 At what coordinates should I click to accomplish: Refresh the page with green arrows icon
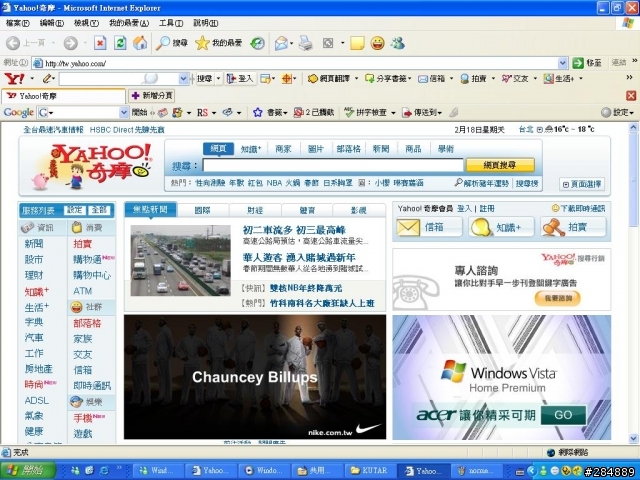(120, 43)
